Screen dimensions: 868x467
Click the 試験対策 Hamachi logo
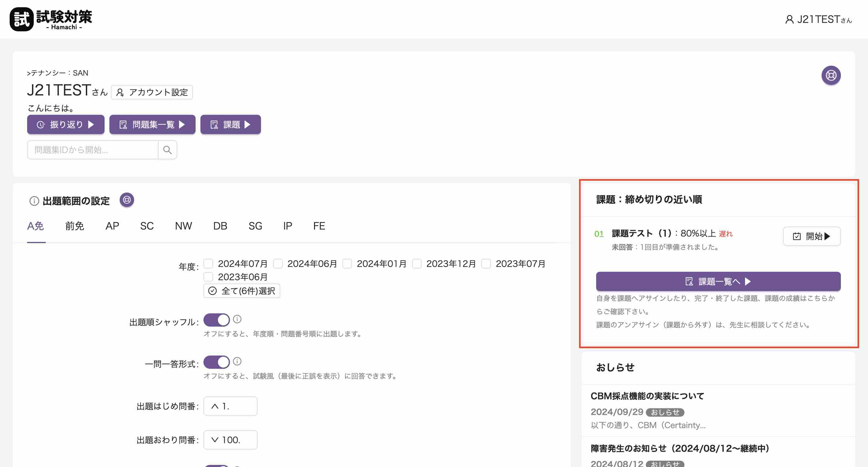click(51, 19)
